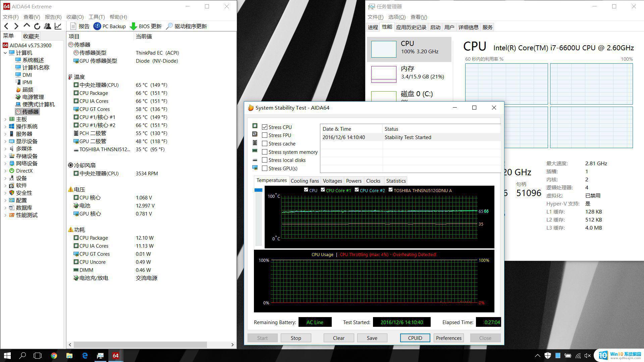The image size is (644, 362).
Task: Toggle CPU graph line checkbox
Action: 306,190
